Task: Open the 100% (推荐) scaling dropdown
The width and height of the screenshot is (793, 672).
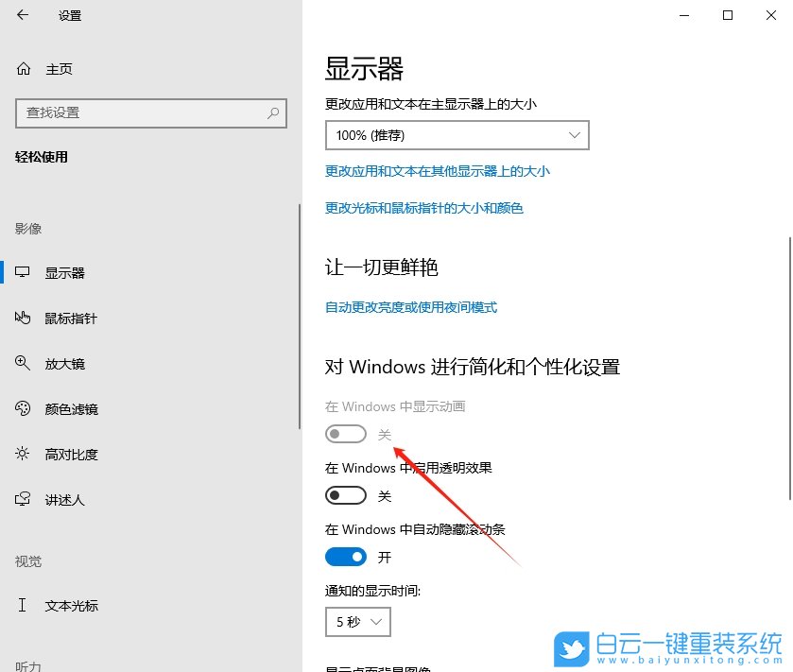Action: (457, 135)
